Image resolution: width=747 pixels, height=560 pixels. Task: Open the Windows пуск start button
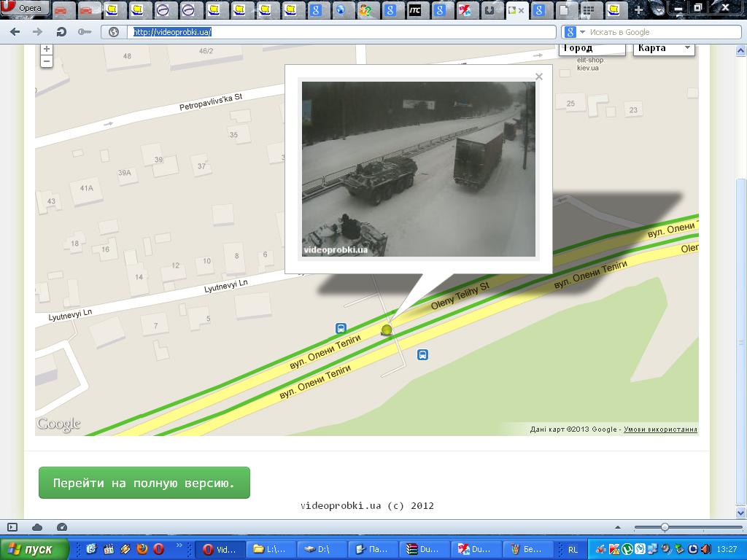(x=35, y=549)
